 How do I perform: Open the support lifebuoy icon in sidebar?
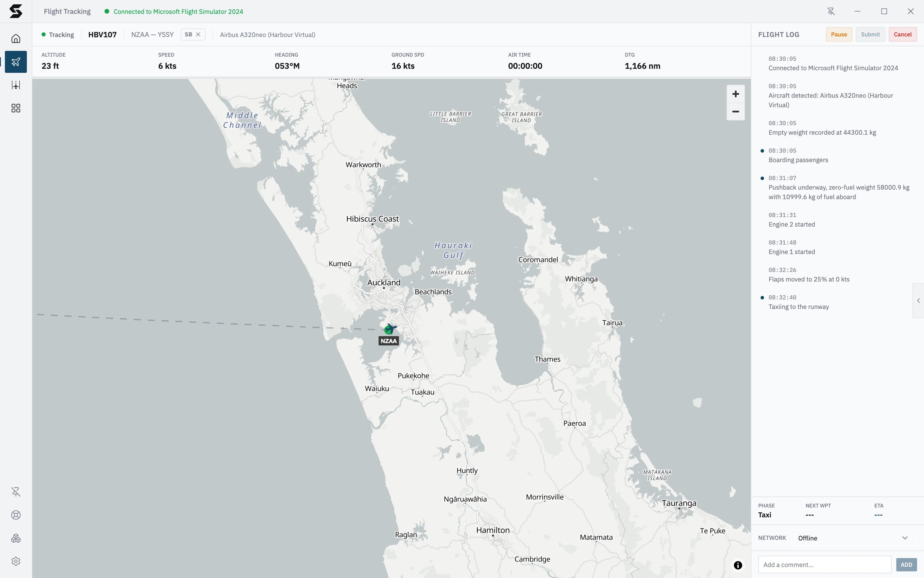pyautogui.click(x=16, y=515)
